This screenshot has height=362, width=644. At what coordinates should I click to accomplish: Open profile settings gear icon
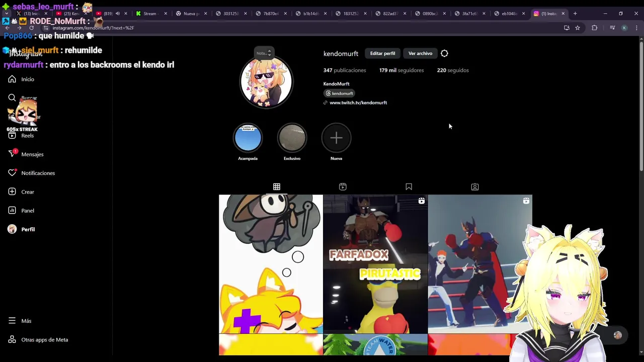point(444,53)
